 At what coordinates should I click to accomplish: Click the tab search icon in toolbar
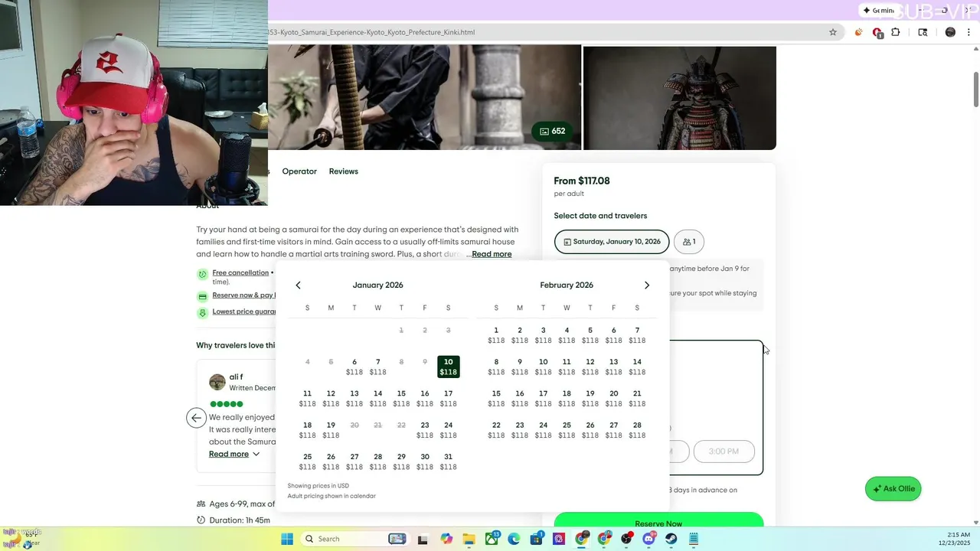(x=923, y=32)
